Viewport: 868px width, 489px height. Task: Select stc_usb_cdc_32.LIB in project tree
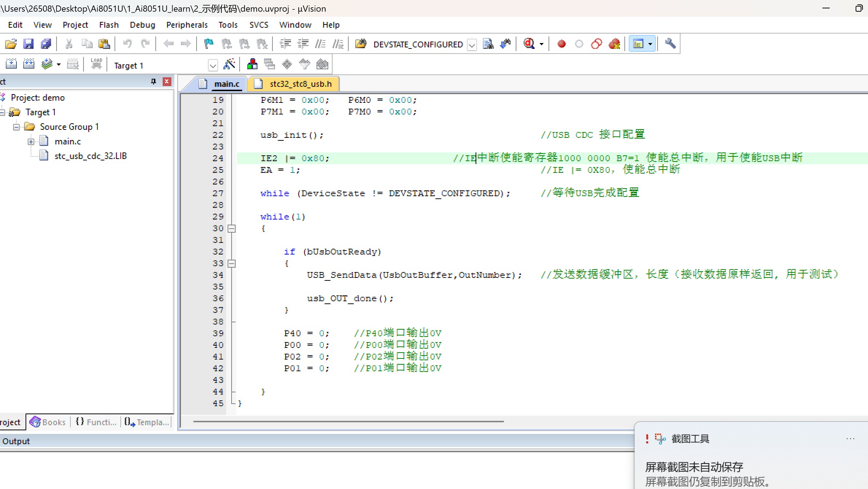(90, 156)
